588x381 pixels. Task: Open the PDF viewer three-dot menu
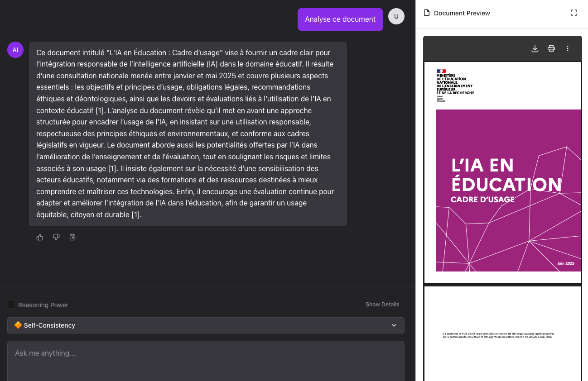[x=567, y=49]
